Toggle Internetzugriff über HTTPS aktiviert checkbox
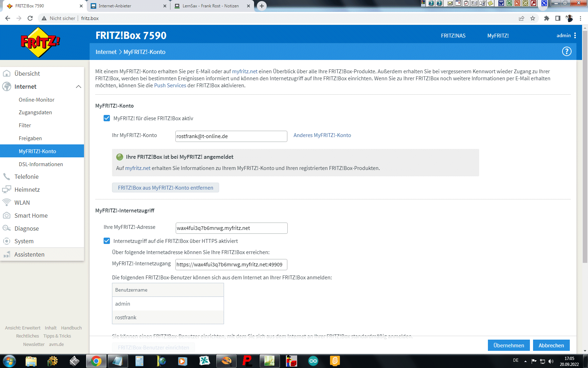The height and width of the screenshot is (368, 588). 107,241
